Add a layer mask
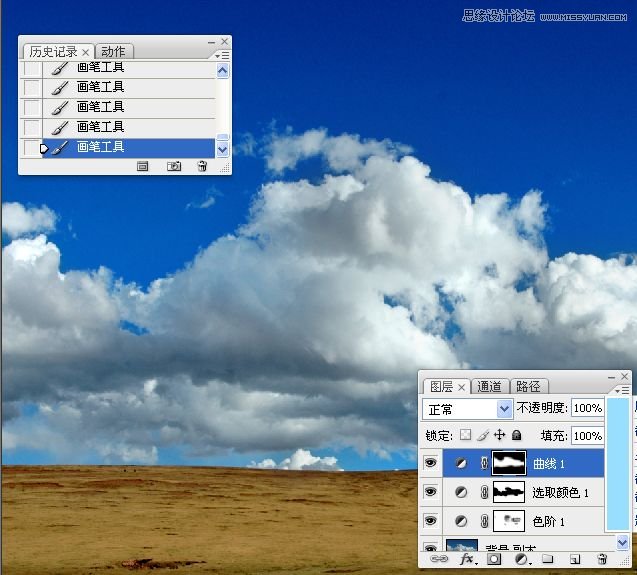The image size is (637, 575). coord(493,560)
